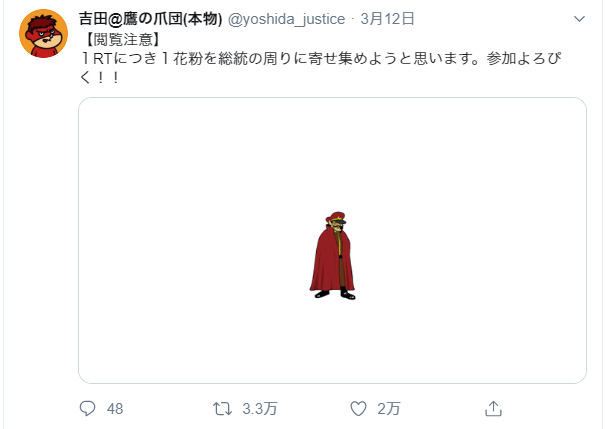Open the attached image of the caped commander
The image size is (615, 429).
pos(332,240)
